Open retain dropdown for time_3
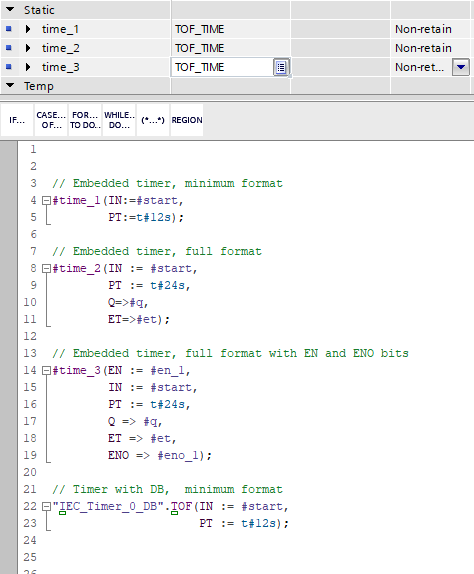This screenshot has height=574, width=474. click(461, 67)
